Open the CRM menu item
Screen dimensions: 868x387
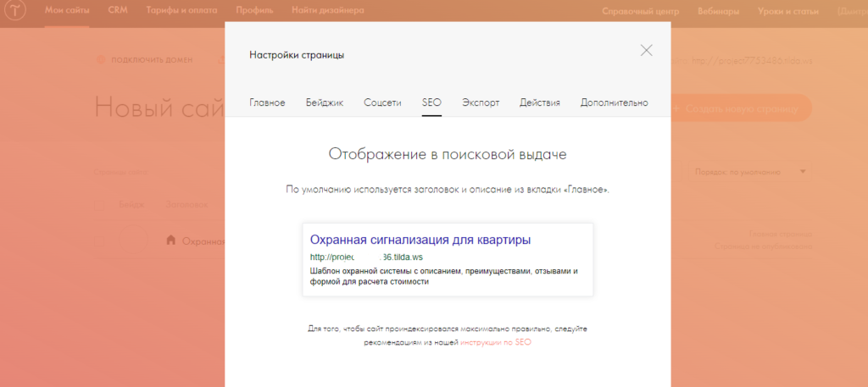[x=118, y=12]
